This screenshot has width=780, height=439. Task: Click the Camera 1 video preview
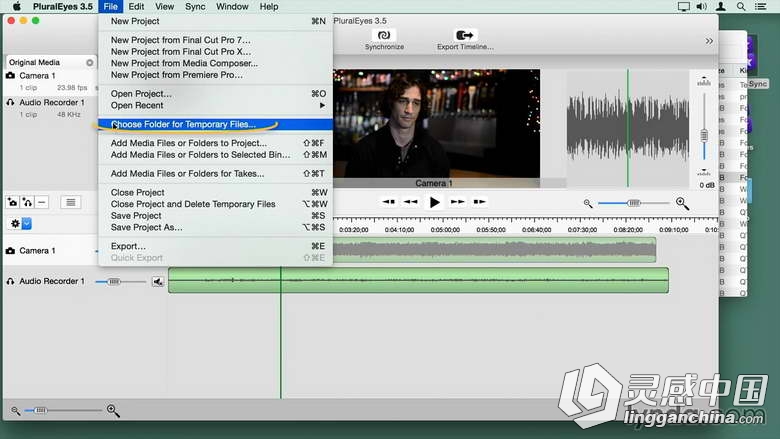tap(436, 124)
